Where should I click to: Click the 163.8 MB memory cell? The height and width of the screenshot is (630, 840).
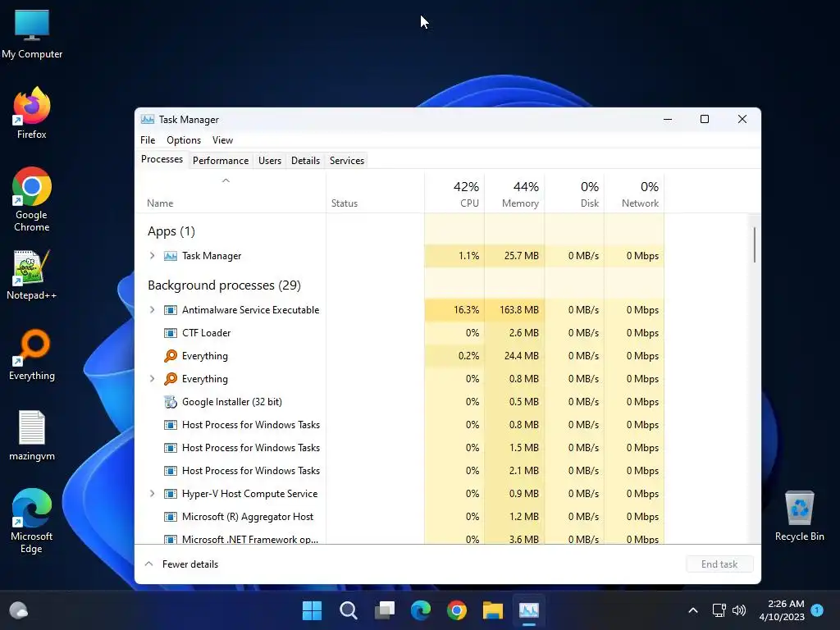pos(514,310)
